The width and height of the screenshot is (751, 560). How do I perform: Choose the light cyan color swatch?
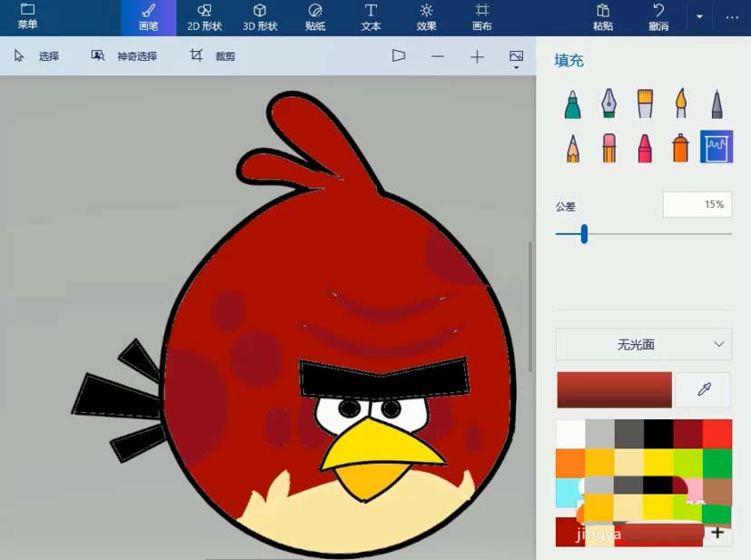[568, 492]
